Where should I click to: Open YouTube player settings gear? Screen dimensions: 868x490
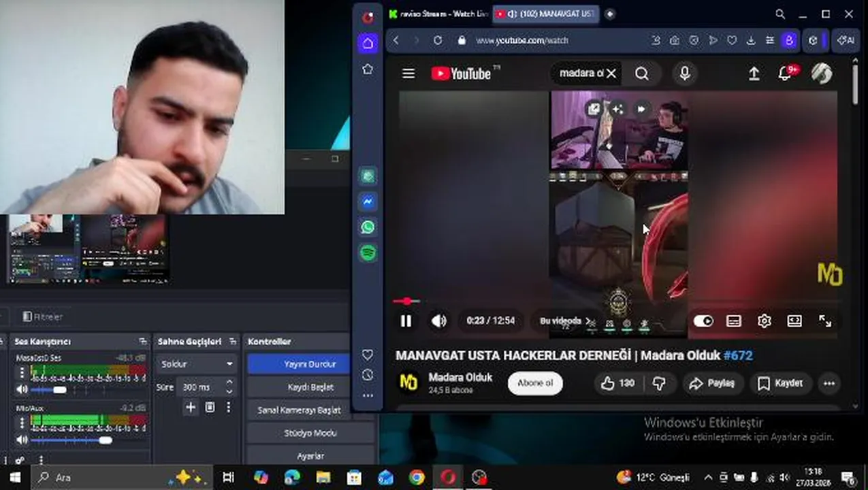pyautogui.click(x=765, y=321)
